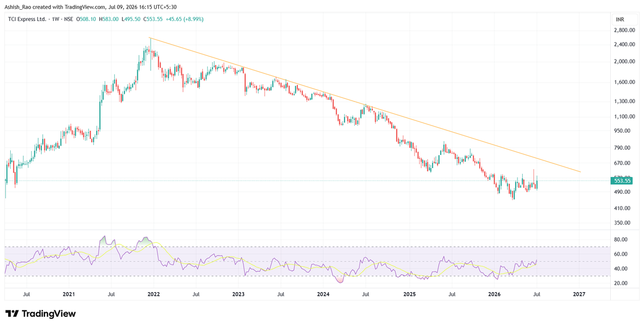644x327 pixels.
Task: Click the 2022 label on time axis
Action: coord(153,295)
